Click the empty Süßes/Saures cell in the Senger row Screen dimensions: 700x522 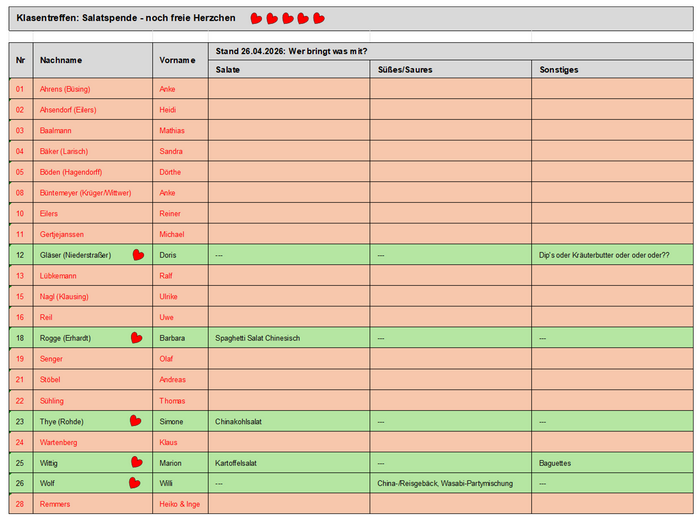click(x=450, y=359)
